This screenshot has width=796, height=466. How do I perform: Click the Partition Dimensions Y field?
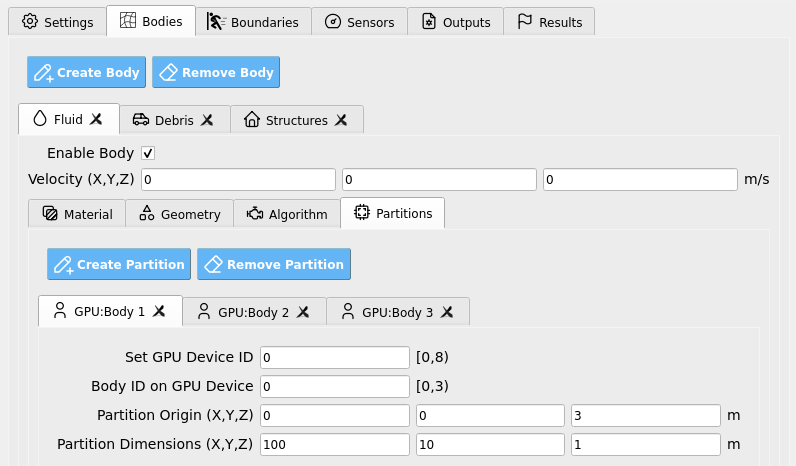[x=490, y=445]
